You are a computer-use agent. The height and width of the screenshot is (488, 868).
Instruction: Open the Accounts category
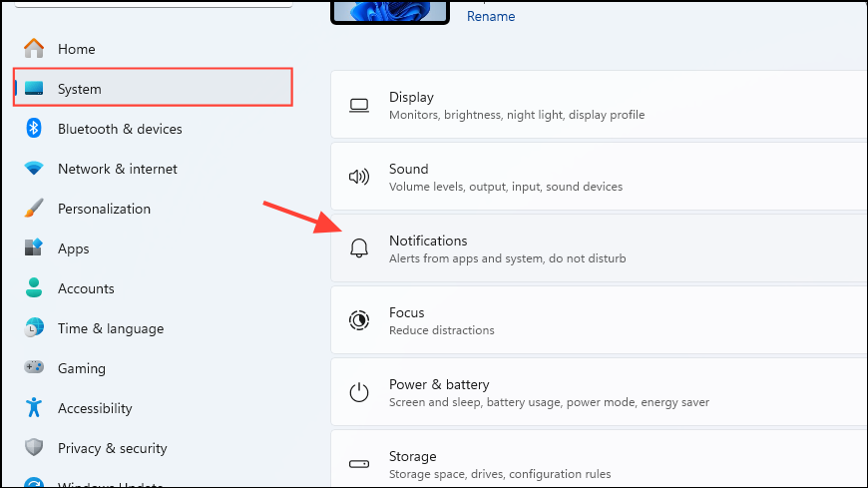[x=153, y=288]
